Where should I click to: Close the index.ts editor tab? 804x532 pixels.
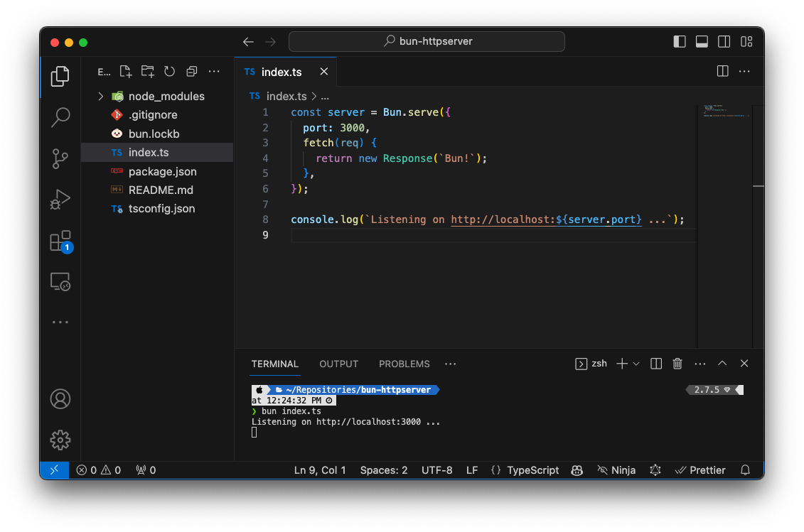pos(324,72)
